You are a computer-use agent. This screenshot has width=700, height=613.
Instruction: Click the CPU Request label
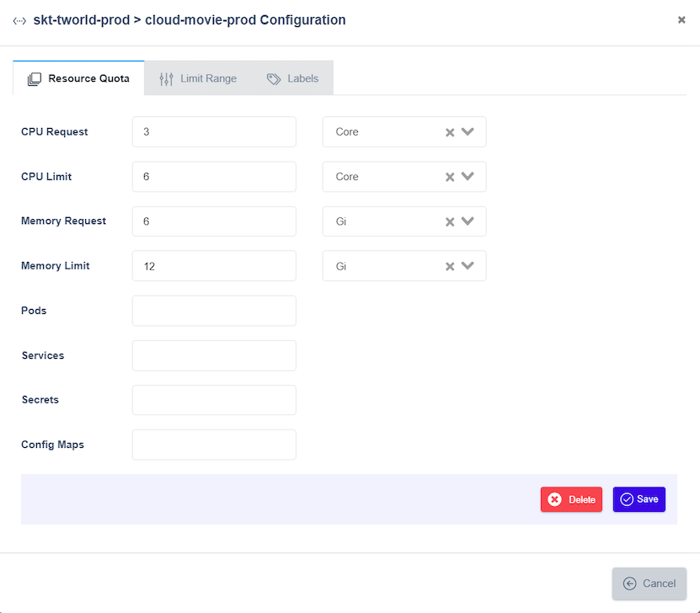click(55, 132)
